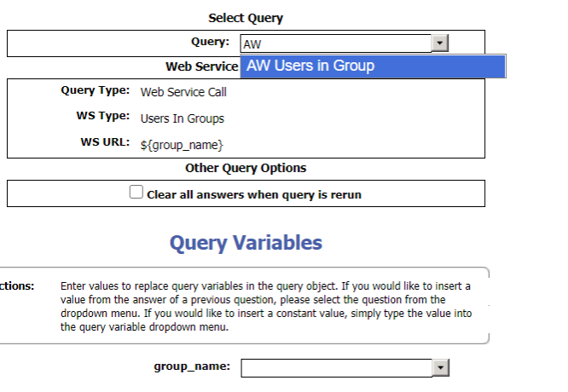Open the Query dropdown arrow
Viewport: 568px width, 392px height.
pos(440,43)
